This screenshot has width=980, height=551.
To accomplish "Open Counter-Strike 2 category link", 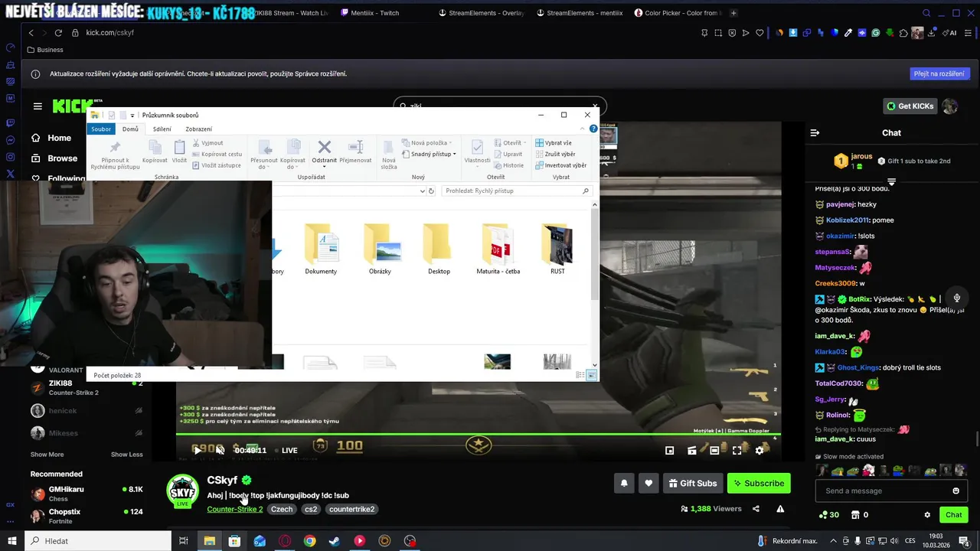I will (235, 509).
